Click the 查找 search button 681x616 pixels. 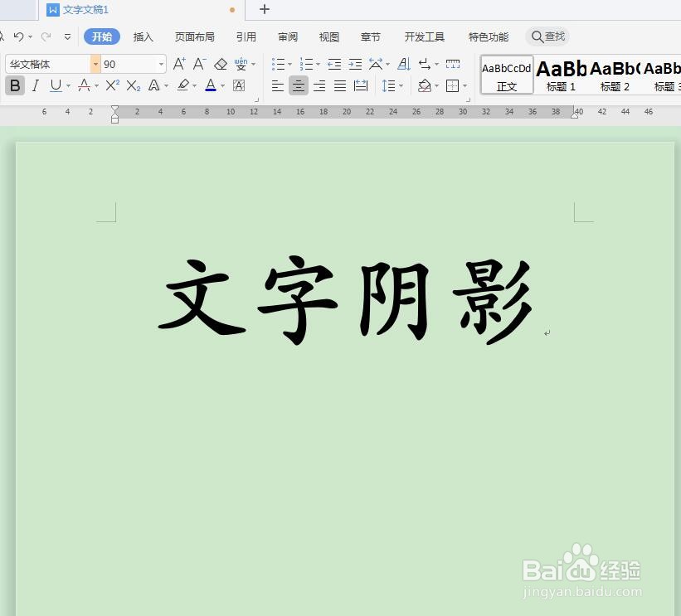(547, 36)
